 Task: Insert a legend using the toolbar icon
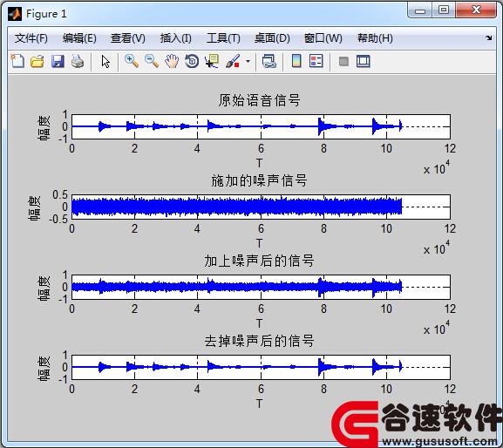click(x=316, y=61)
